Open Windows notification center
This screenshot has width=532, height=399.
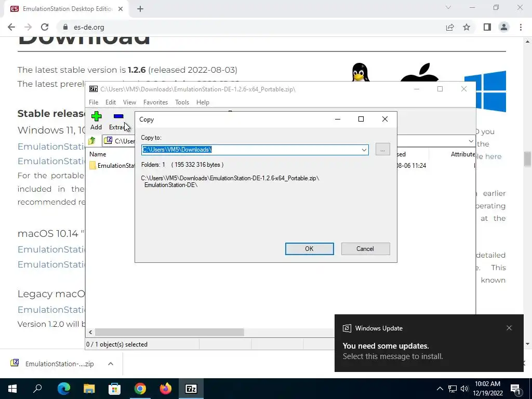pos(516,390)
